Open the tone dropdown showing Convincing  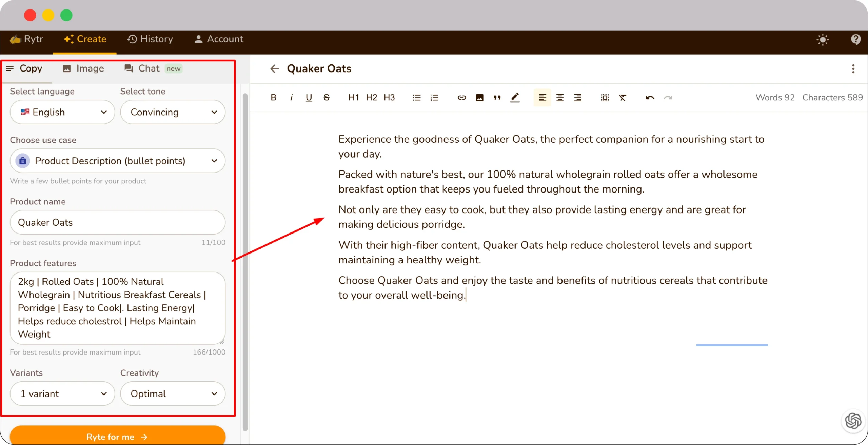[173, 112]
